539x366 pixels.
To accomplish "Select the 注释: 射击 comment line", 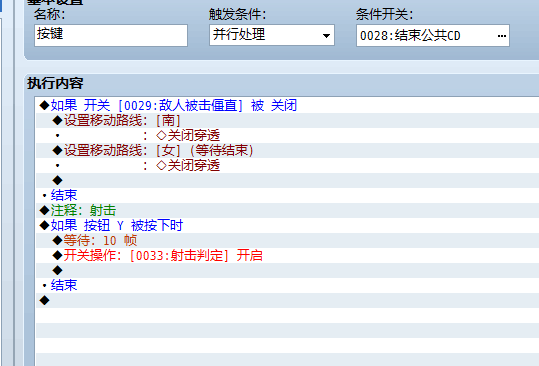I will tap(287, 210).
